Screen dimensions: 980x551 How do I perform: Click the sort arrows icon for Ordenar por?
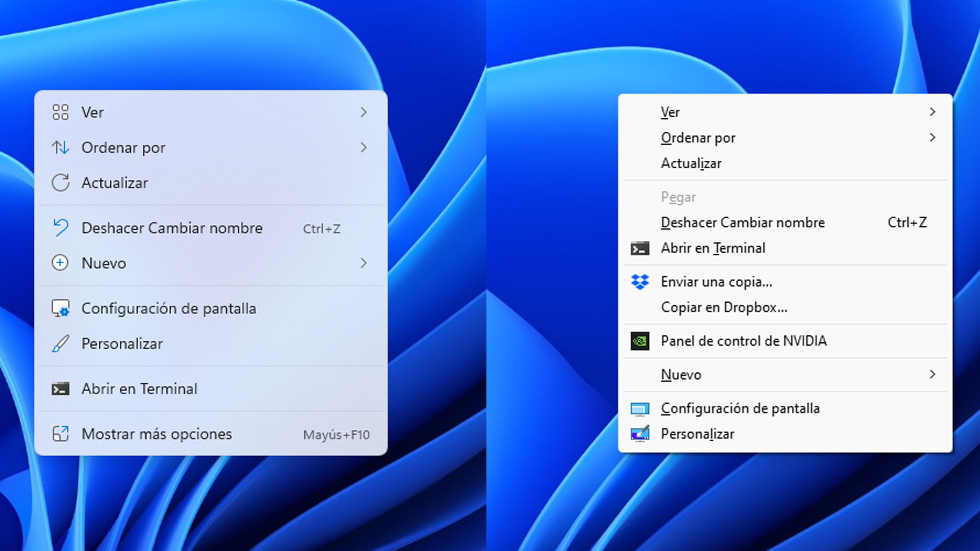[x=60, y=147]
